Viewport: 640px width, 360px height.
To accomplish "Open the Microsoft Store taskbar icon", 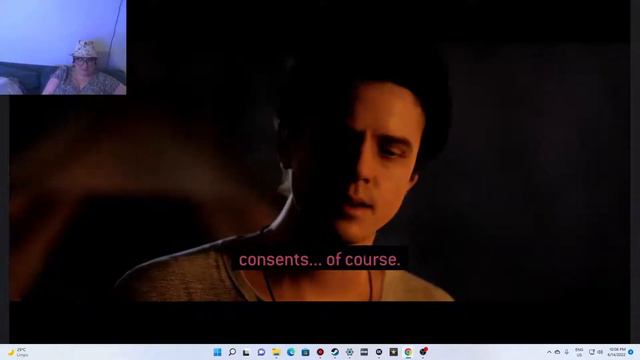I will coord(305,352).
